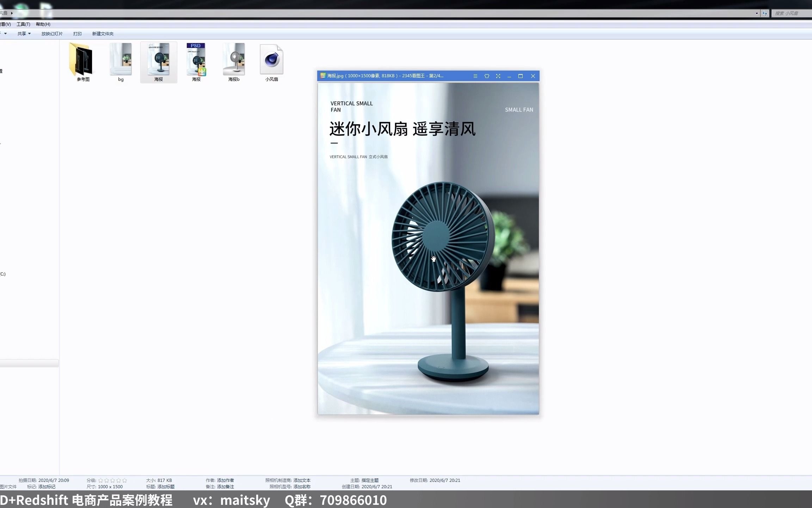812x508 pixels.
Task: Click the 打印 button
Action: pos(77,34)
